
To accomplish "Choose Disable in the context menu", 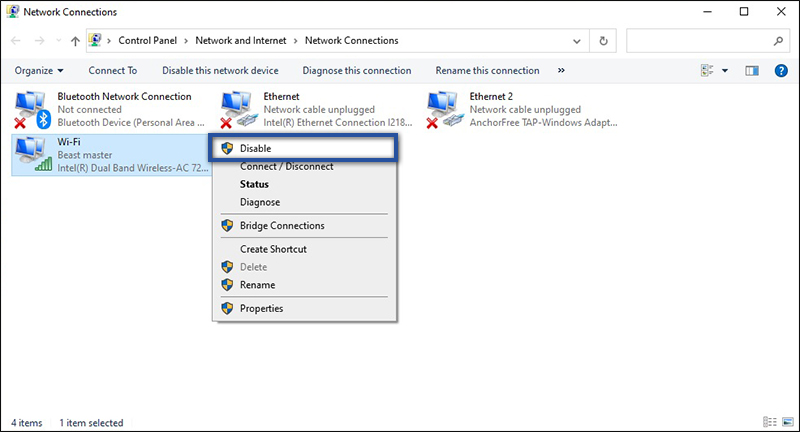I will click(304, 148).
